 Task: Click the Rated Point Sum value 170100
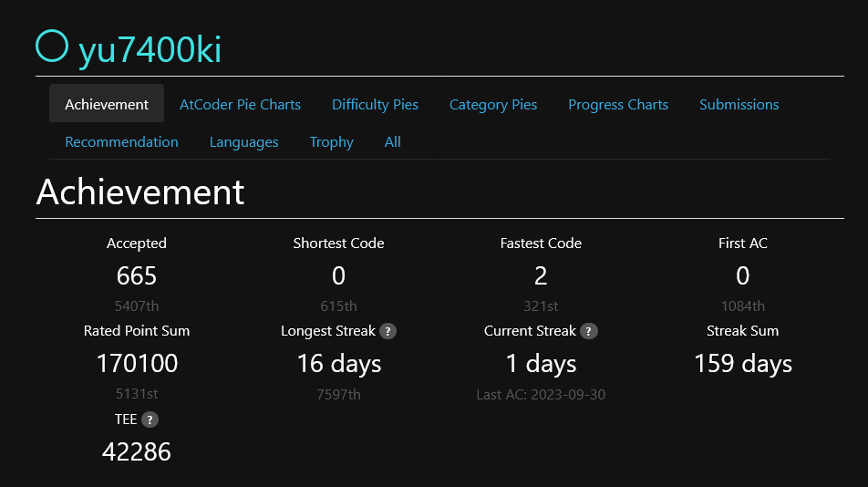(x=137, y=364)
